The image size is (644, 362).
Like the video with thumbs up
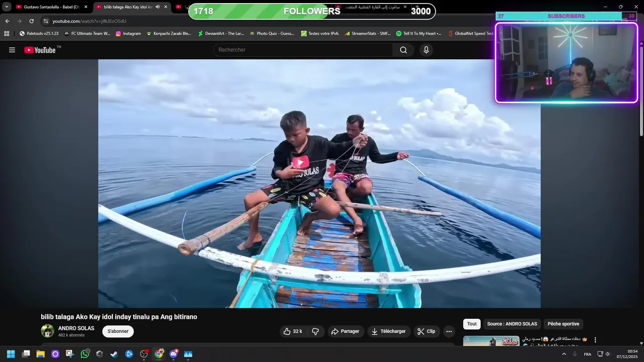tap(293, 331)
